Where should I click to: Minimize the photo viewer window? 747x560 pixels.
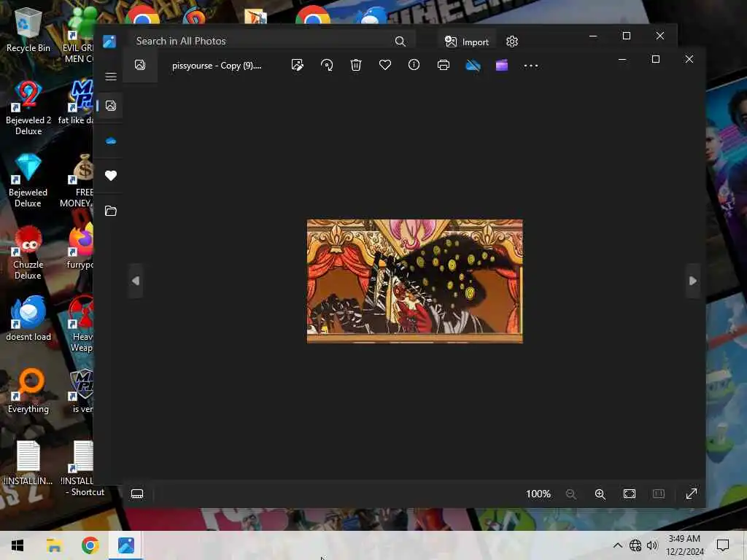(622, 59)
